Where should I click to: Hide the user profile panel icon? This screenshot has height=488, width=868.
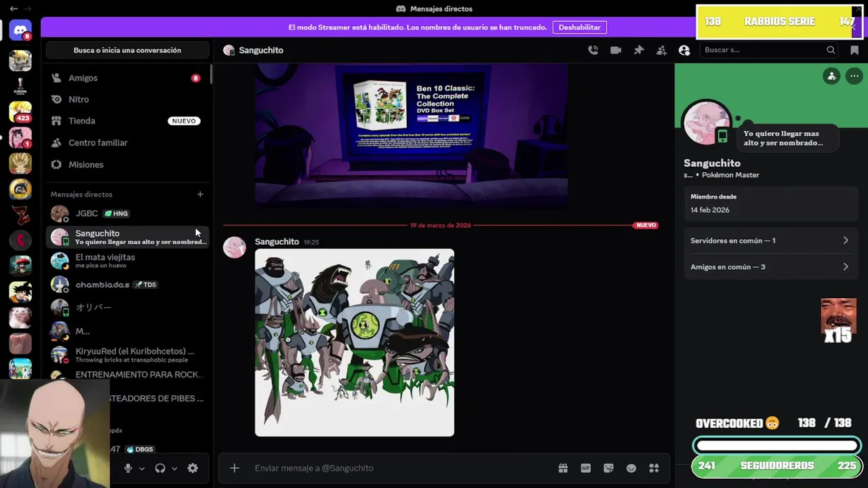(684, 50)
